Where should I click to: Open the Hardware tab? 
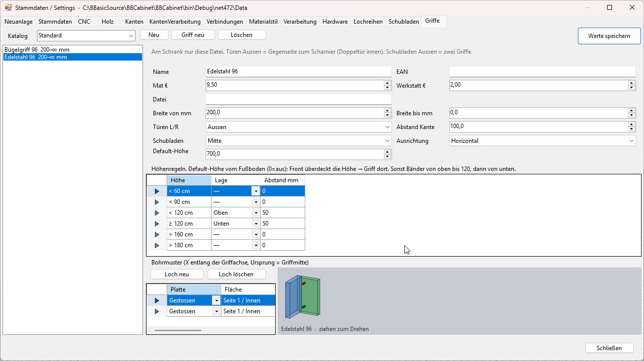[335, 22]
